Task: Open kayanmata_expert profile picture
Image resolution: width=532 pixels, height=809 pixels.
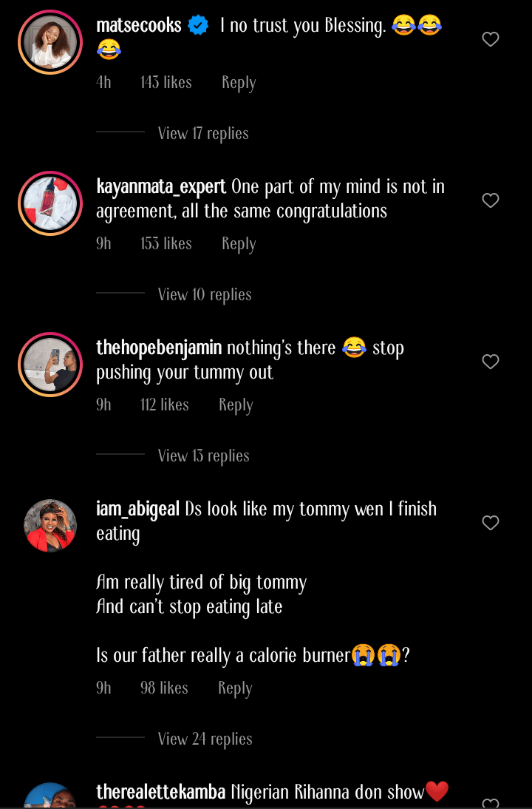Action: coord(50,203)
